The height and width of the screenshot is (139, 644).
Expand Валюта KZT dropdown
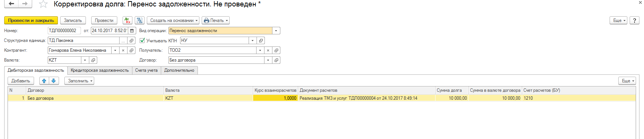coord(85,60)
